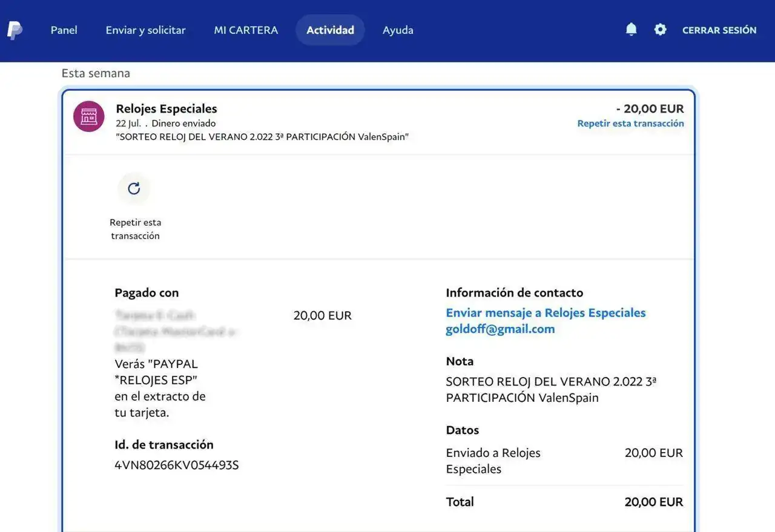Open MI CARTERA section

(x=246, y=30)
